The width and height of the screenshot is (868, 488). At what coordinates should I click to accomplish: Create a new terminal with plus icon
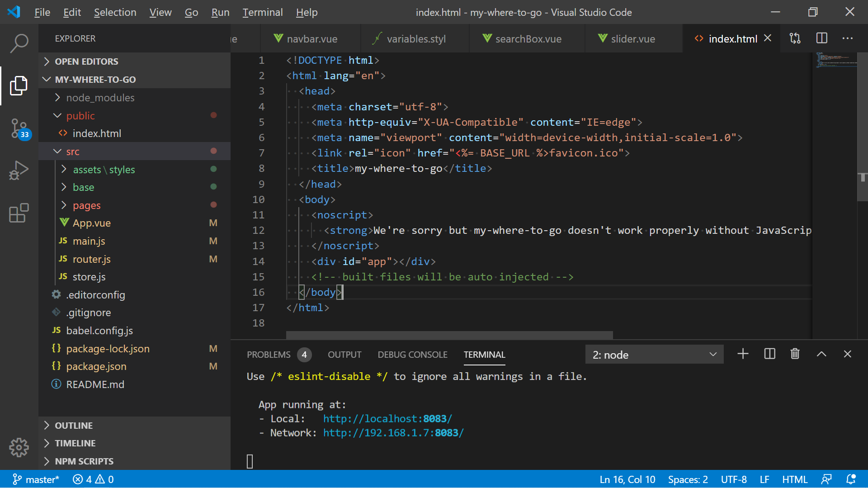743,354
